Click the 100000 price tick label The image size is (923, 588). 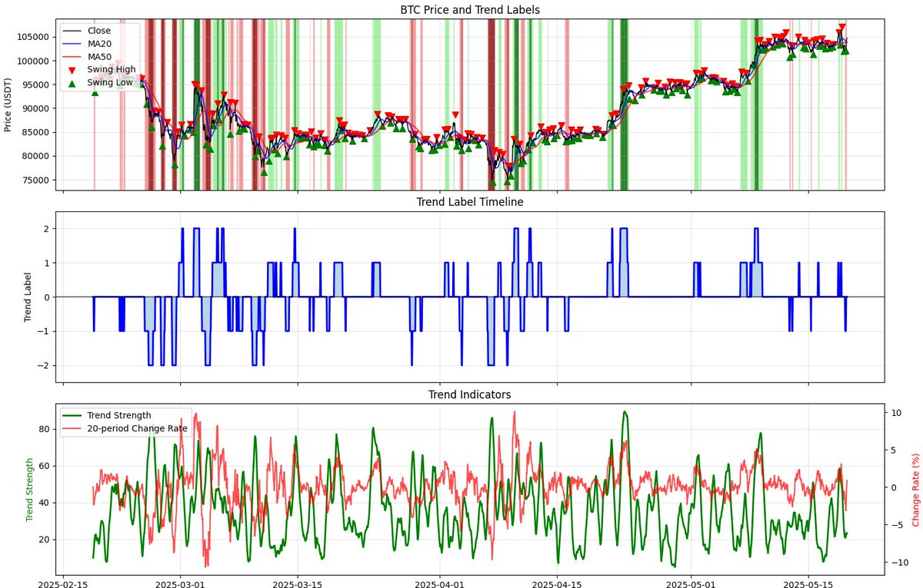(x=34, y=61)
